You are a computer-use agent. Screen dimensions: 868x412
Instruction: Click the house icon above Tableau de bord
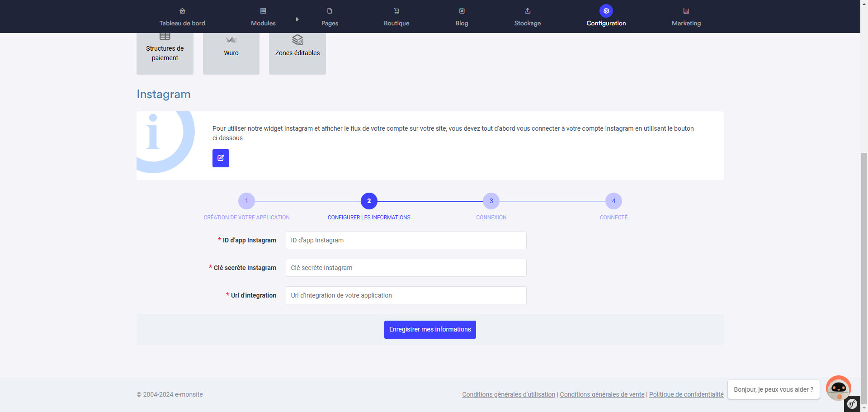(182, 11)
